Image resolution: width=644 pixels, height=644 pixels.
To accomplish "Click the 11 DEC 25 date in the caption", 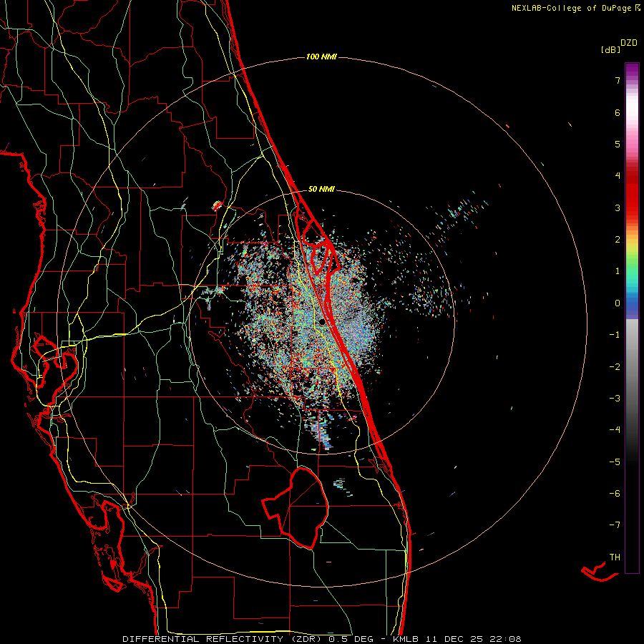I will click(x=454, y=639).
